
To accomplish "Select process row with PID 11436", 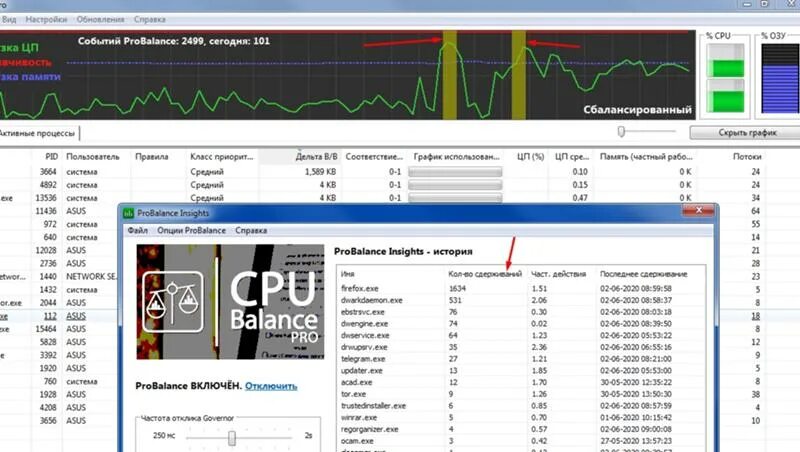I will (x=59, y=211).
